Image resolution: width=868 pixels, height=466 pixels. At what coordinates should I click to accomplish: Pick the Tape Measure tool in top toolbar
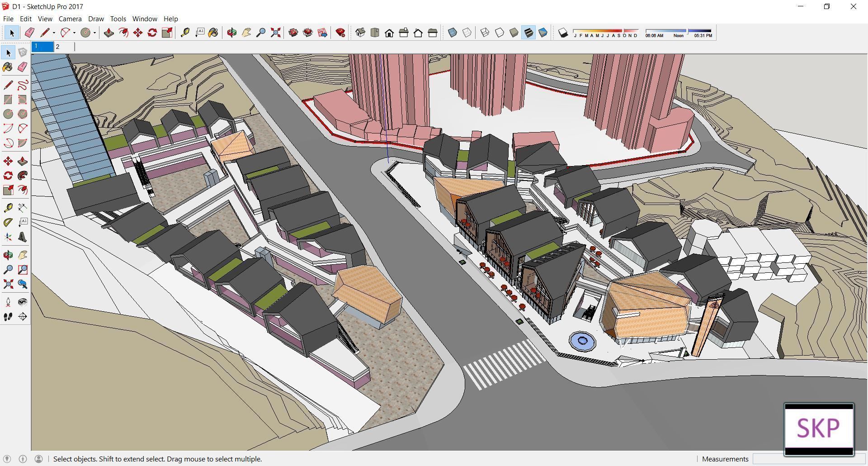[x=185, y=33]
